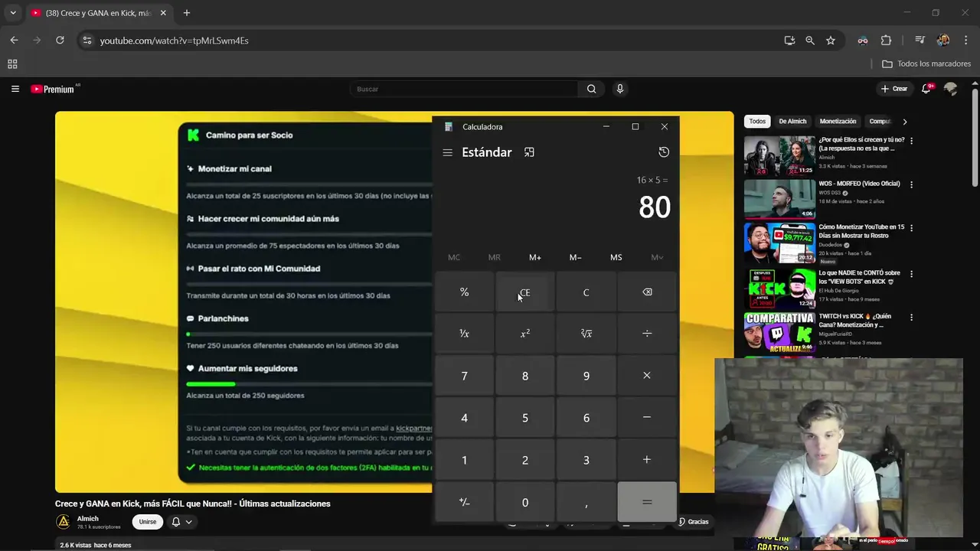Open options for WOS - MORFEO video

(x=911, y=184)
